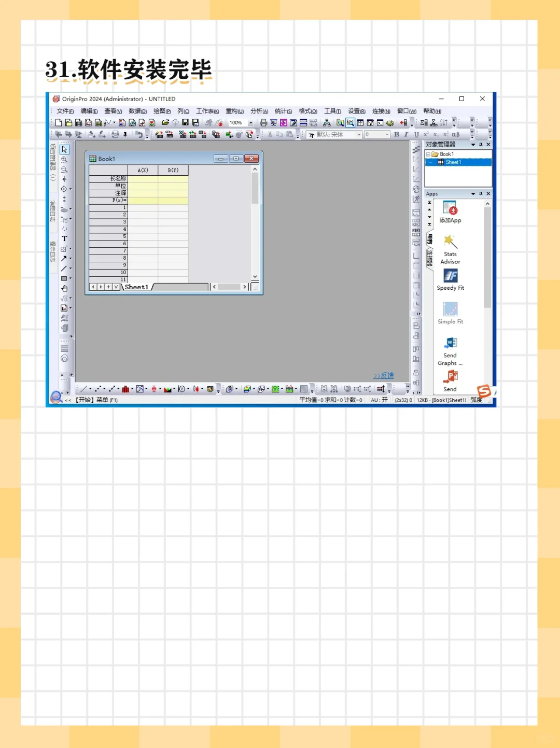Click the B(Y) column header
Viewport: 560px width, 748px height.
click(x=173, y=170)
